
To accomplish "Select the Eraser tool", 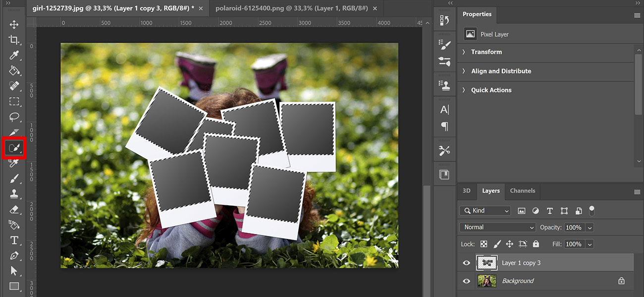I will pyautogui.click(x=14, y=209).
